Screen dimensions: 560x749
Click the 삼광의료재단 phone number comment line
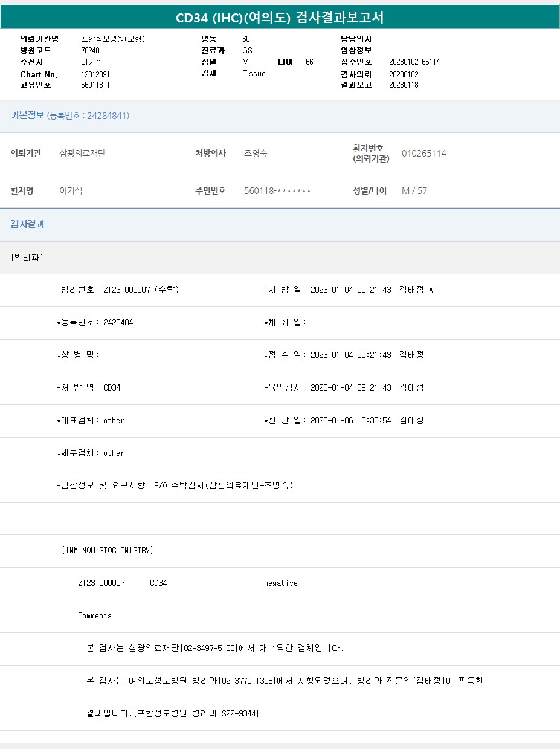(215, 649)
